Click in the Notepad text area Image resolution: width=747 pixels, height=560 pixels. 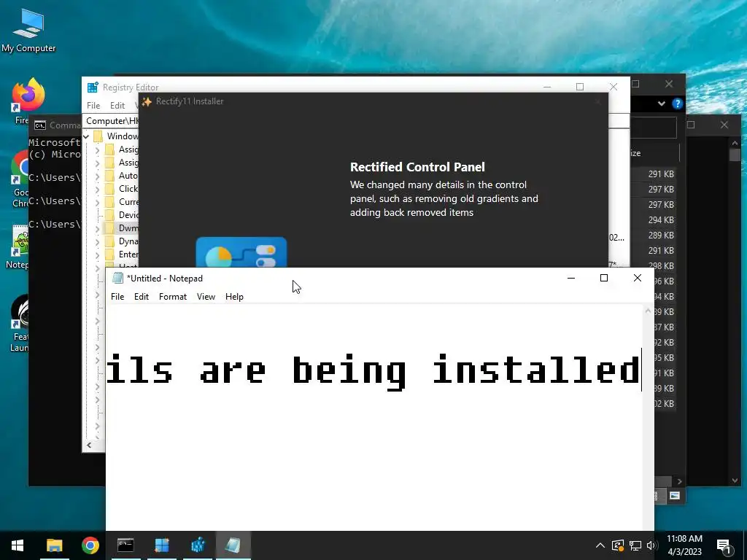(x=373, y=416)
